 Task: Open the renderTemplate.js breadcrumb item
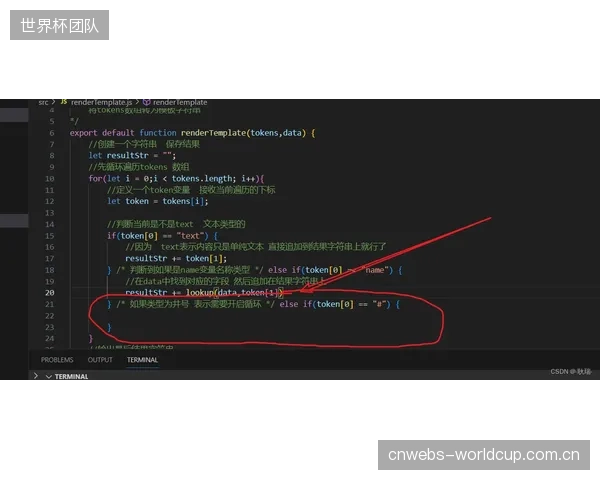(x=101, y=102)
